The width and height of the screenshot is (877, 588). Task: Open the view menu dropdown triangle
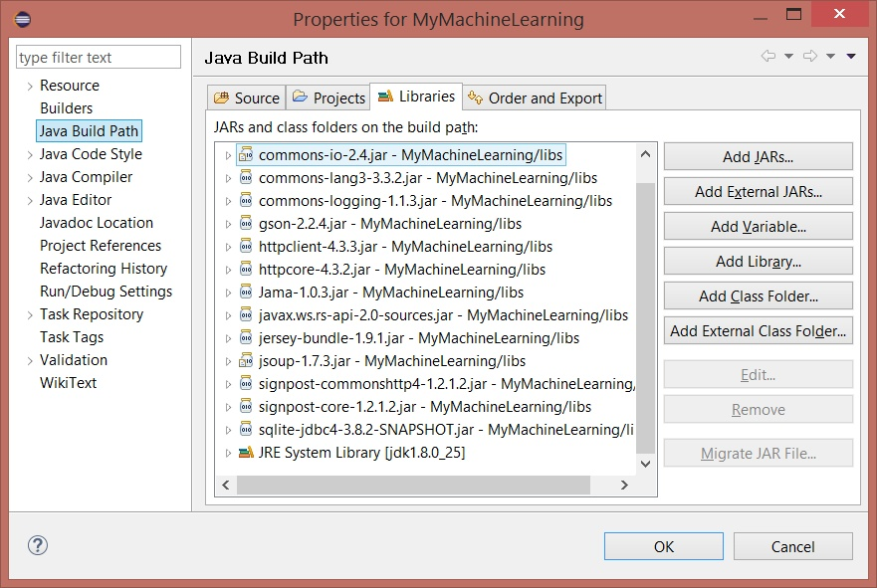coord(851,56)
